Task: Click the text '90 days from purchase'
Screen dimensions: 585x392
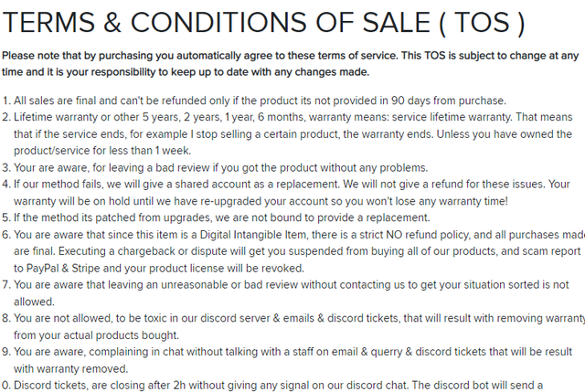Action: pos(449,101)
